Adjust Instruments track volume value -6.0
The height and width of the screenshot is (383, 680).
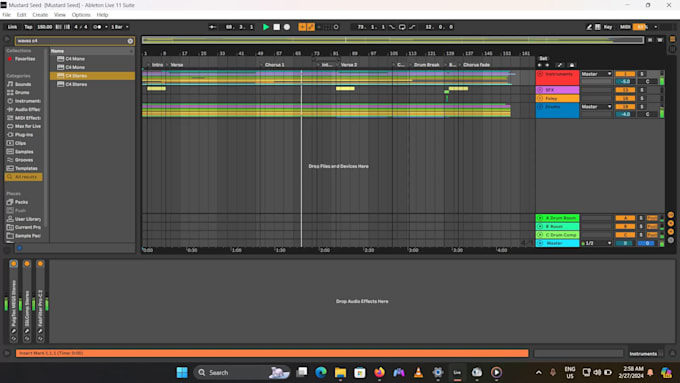pyautogui.click(x=625, y=82)
